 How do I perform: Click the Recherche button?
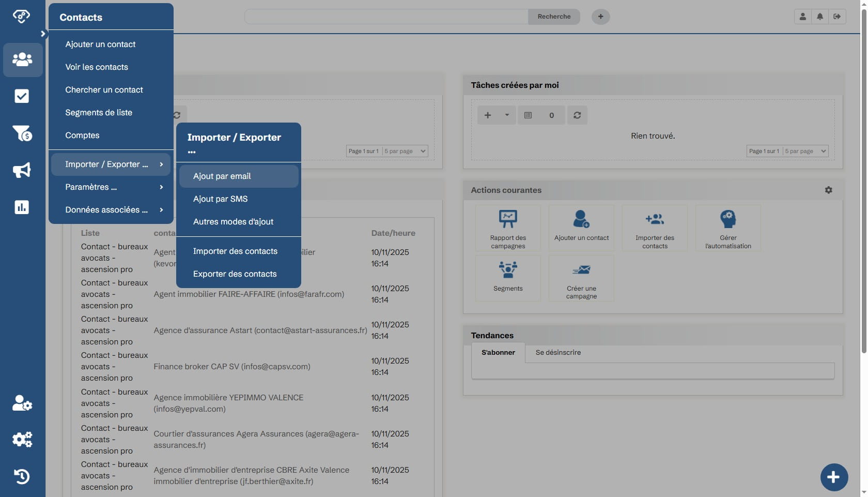pos(554,17)
